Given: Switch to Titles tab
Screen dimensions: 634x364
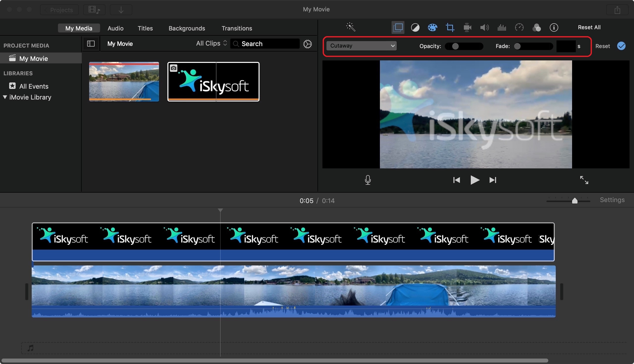Looking at the screenshot, I should (x=145, y=28).
